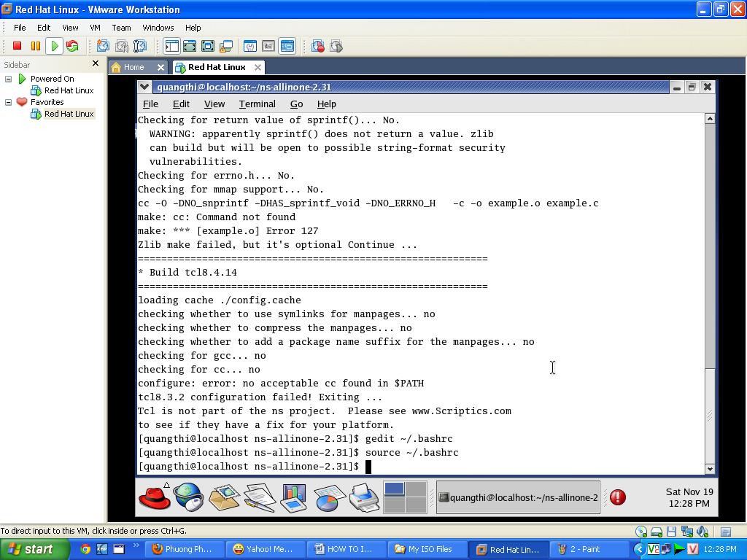This screenshot has height=560, width=747.
Task: Open the Terminal menu in terminal window
Action: 257,104
